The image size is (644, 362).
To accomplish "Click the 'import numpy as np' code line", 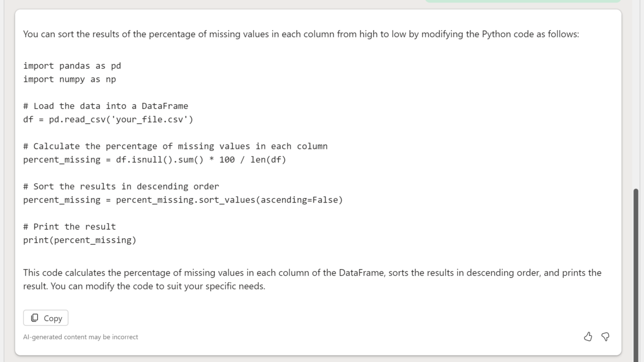I will (69, 79).
